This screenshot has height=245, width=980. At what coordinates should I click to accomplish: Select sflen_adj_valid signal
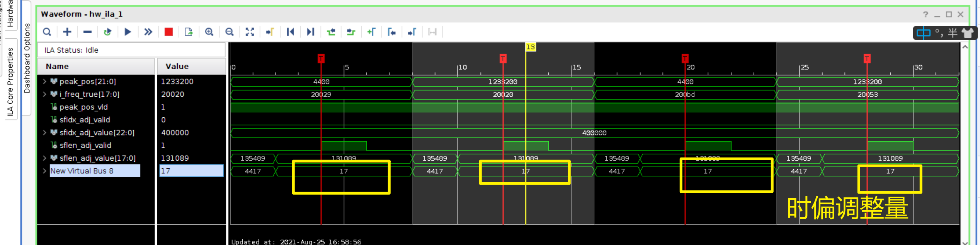(x=85, y=145)
